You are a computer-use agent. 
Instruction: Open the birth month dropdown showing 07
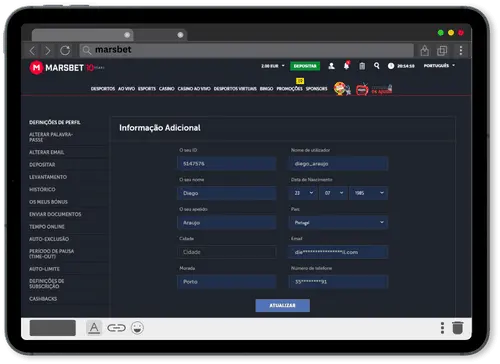[x=333, y=193]
